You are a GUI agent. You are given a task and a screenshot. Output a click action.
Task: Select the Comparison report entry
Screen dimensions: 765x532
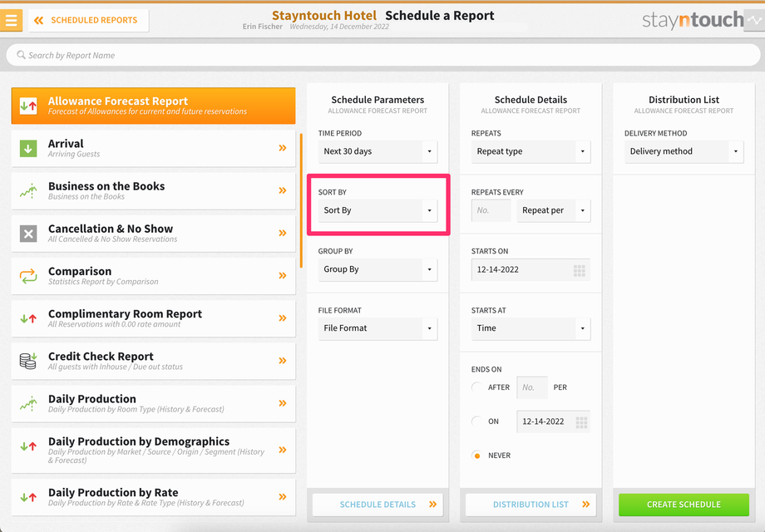[x=153, y=276]
